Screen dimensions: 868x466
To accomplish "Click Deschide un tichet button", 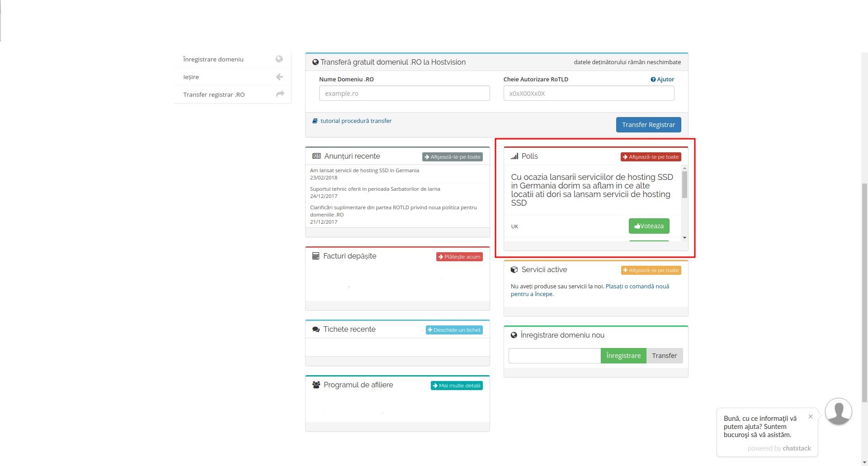I will (454, 330).
